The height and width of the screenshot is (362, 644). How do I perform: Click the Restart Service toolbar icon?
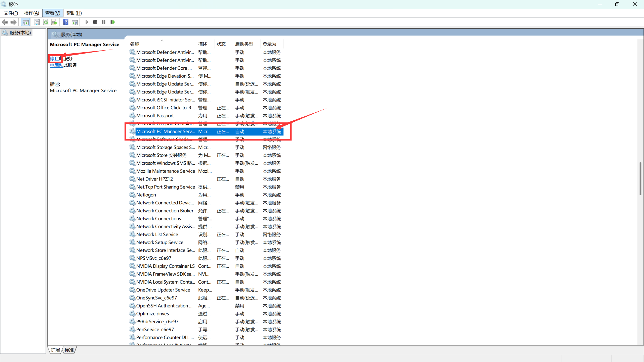(x=112, y=22)
